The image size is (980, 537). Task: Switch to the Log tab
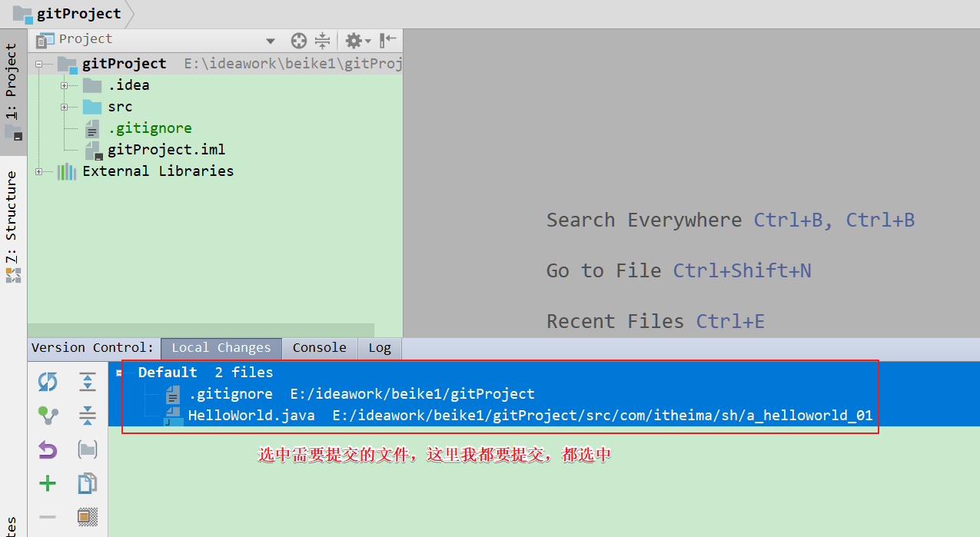[x=380, y=348]
